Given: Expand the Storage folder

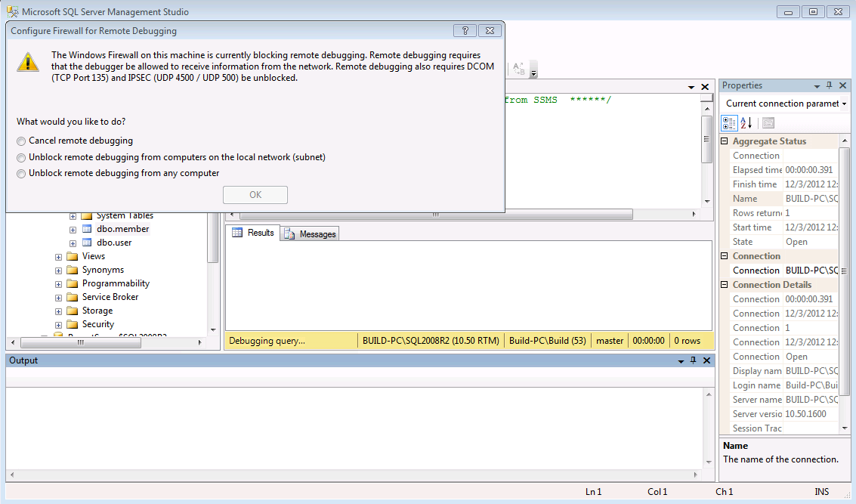Looking at the screenshot, I should (x=58, y=312).
